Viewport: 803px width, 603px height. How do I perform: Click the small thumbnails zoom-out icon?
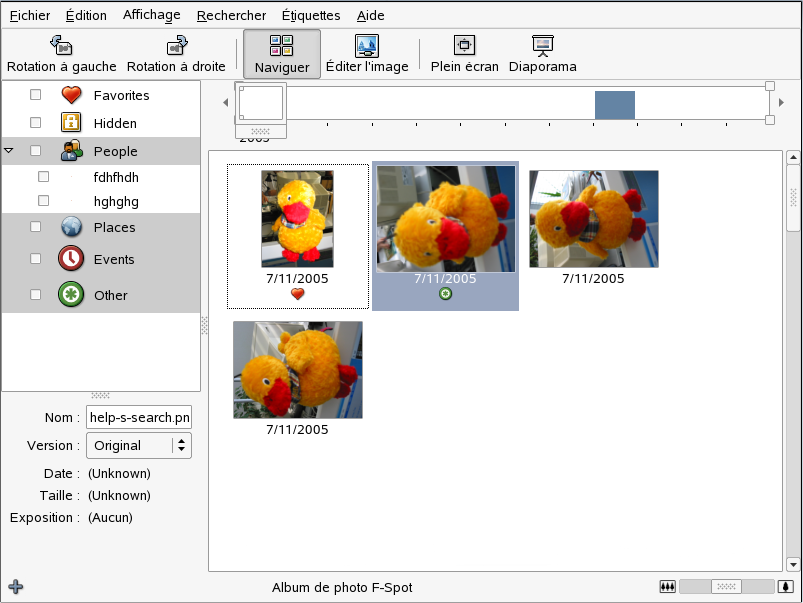tap(667, 587)
